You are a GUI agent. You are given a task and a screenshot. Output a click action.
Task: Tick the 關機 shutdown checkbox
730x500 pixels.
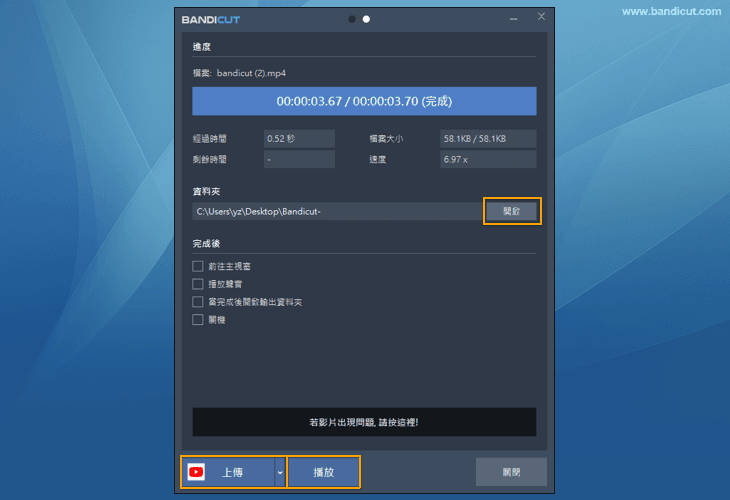click(x=198, y=320)
